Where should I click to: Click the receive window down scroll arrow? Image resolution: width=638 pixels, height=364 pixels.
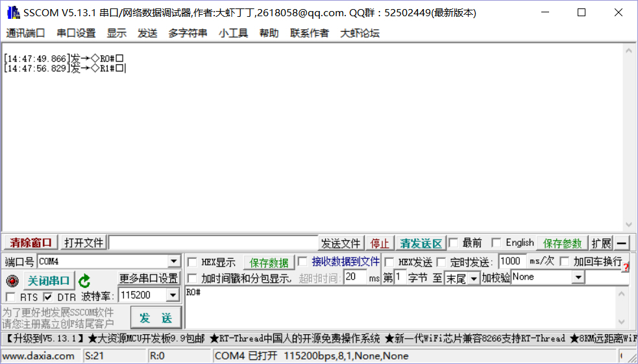629,224
